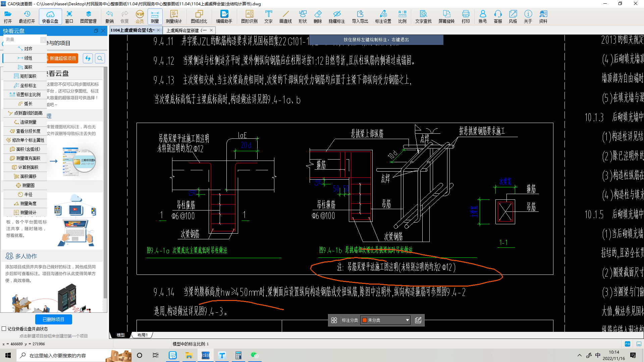Open 编辑助手 editing assistant
The height and width of the screenshot is (362, 644).
click(x=224, y=16)
